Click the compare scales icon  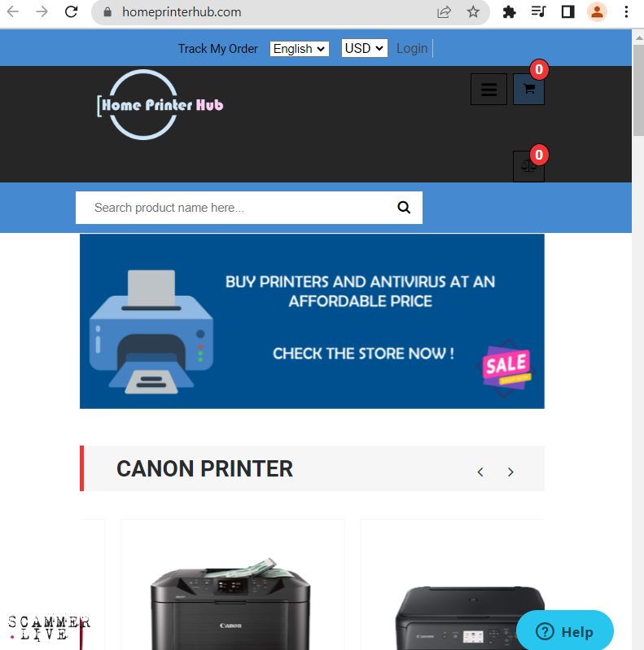(528, 166)
